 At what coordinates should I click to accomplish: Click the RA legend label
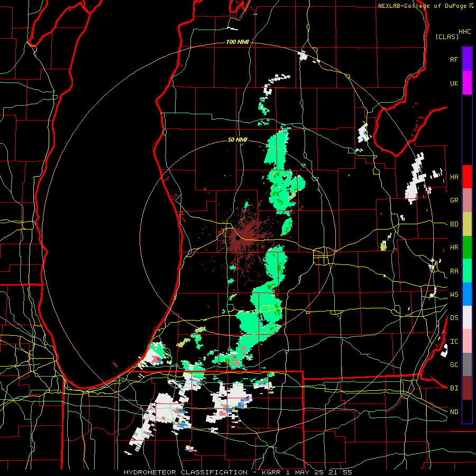pyautogui.click(x=454, y=271)
